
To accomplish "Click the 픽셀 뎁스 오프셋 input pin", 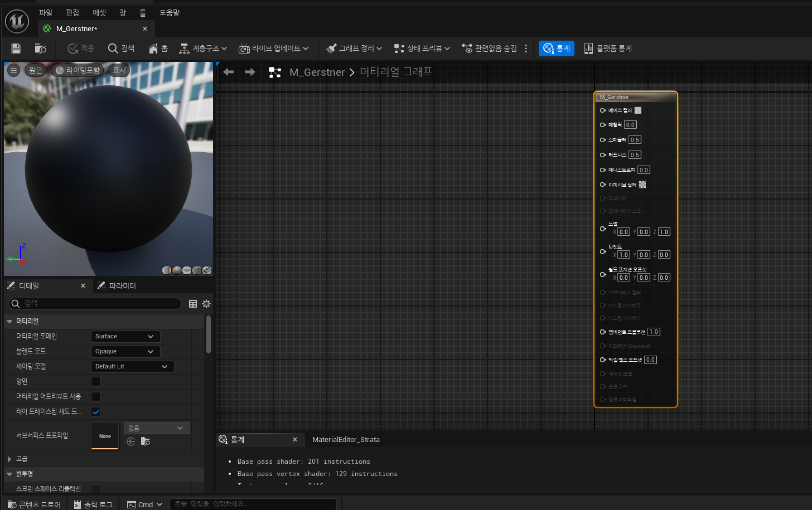I will pos(603,360).
